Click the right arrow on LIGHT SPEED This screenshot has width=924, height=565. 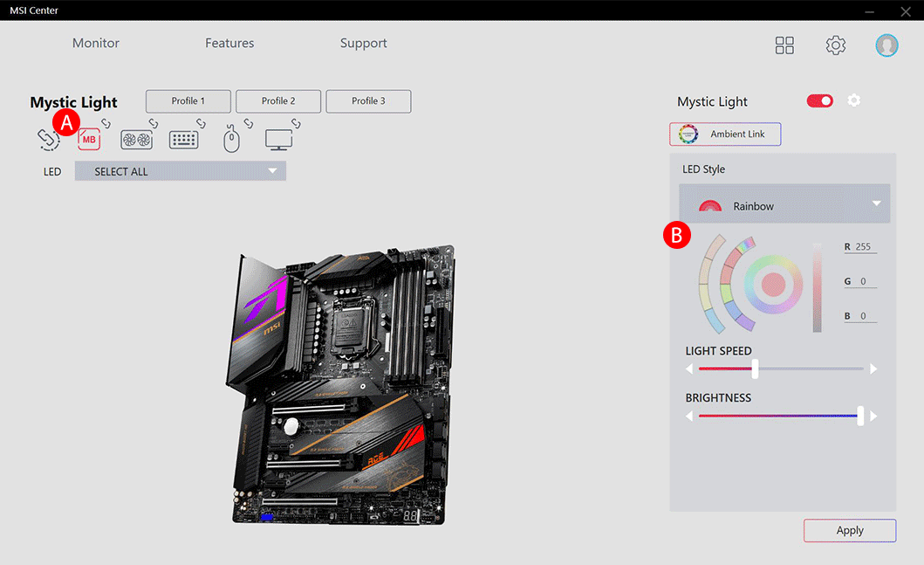click(873, 369)
